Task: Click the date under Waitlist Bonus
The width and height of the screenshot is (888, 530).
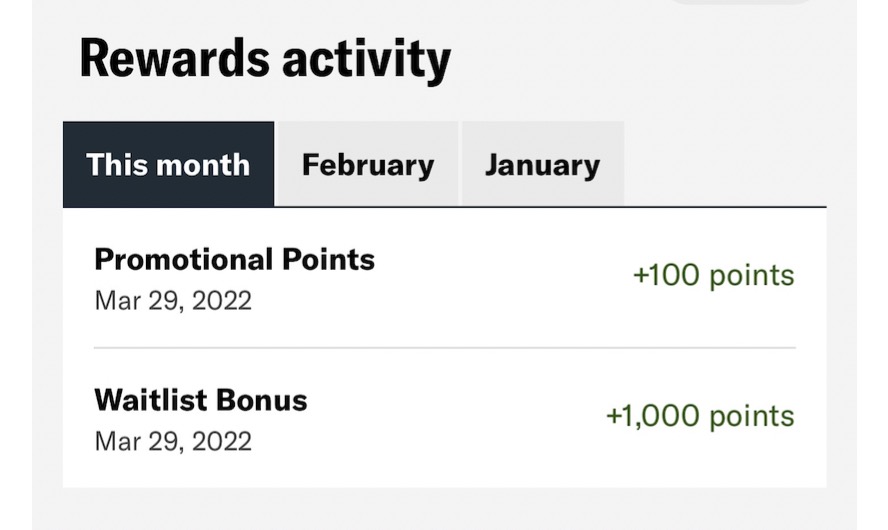Action: pos(172,440)
